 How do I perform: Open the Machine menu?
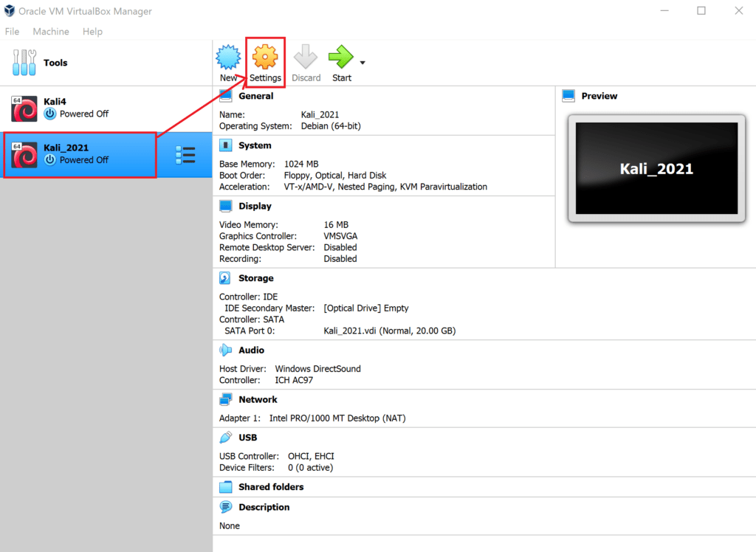click(x=51, y=31)
